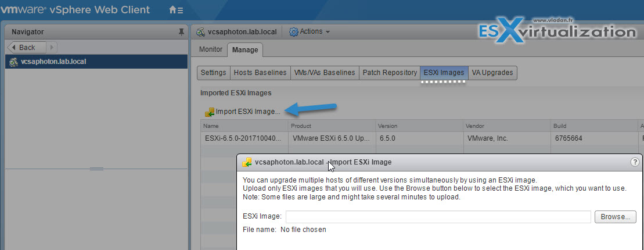Switch to the Monitor tab
The width and height of the screenshot is (644, 250).
coord(211,50)
